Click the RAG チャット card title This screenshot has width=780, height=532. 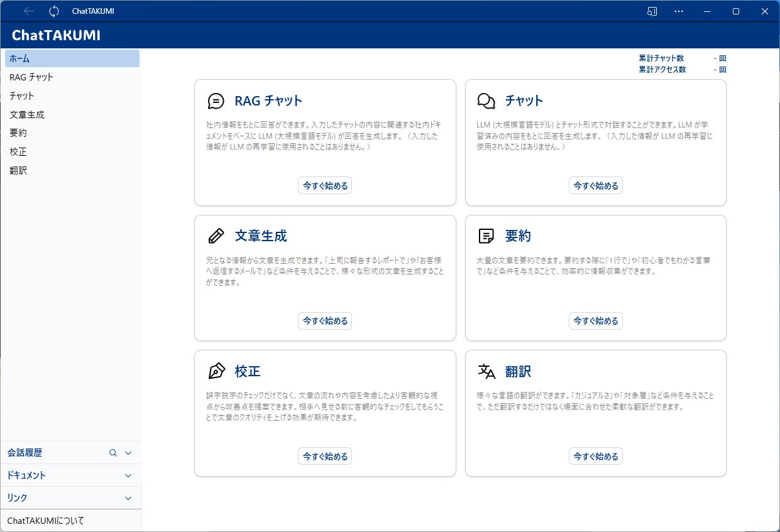tap(268, 101)
